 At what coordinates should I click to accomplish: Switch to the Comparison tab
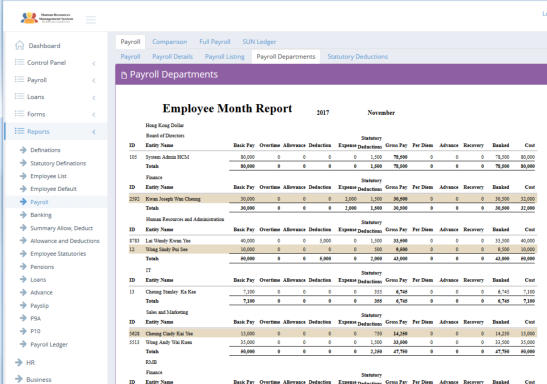point(170,42)
